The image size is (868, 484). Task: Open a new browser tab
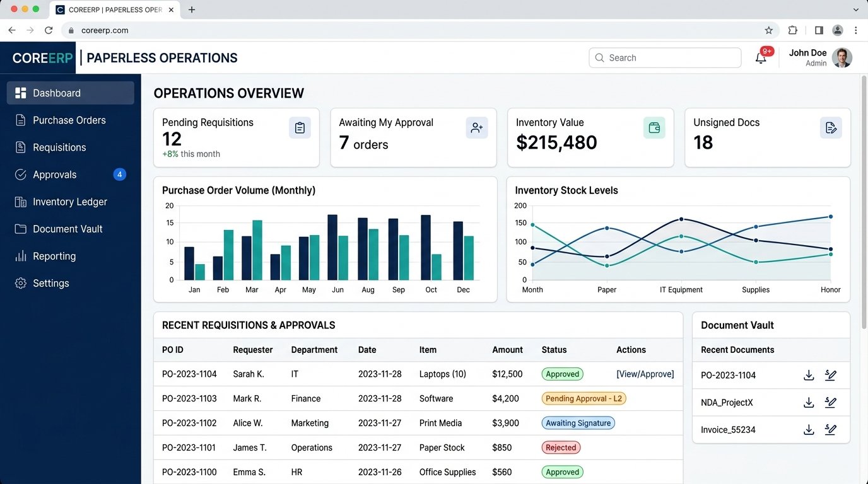click(x=192, y=10)
